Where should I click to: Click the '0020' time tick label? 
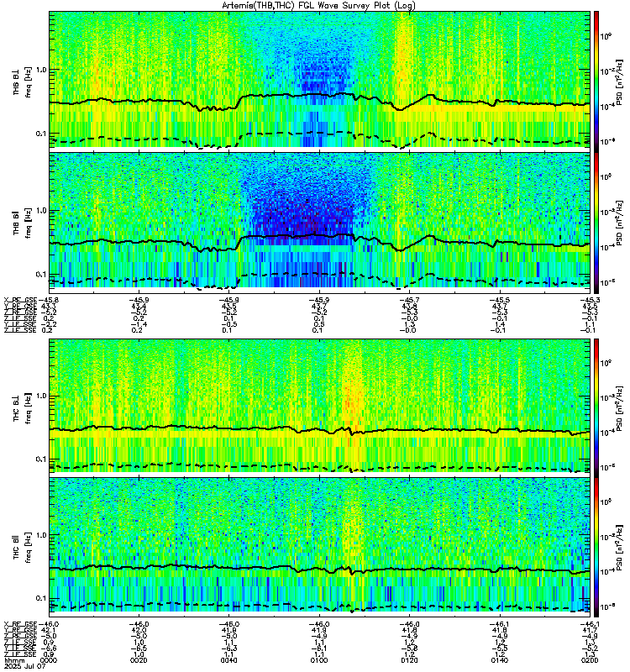point(139,660)
